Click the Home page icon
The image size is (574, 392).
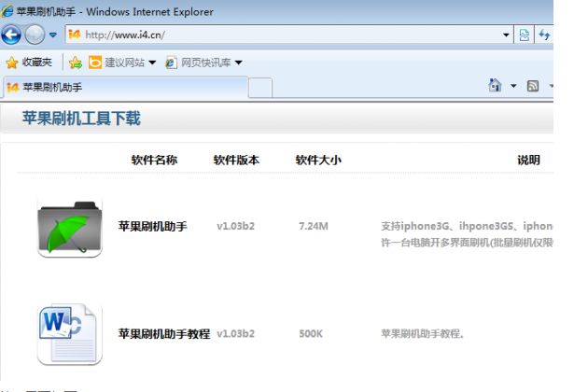[495, 86]
